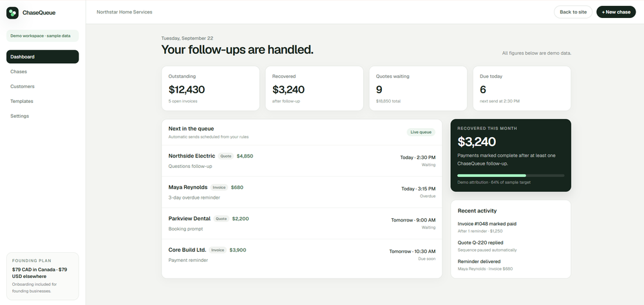Viewport: 644px width, 305px height.
Task: Click the Invoice tag beside Core Build Ltd.
Action: tap(218, 250)
